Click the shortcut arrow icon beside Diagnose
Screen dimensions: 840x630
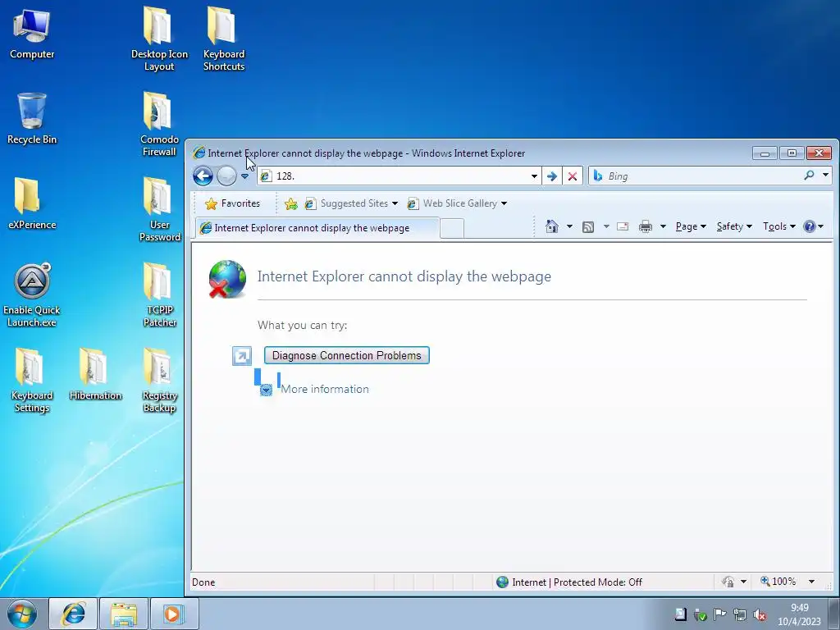click(242, 356)
